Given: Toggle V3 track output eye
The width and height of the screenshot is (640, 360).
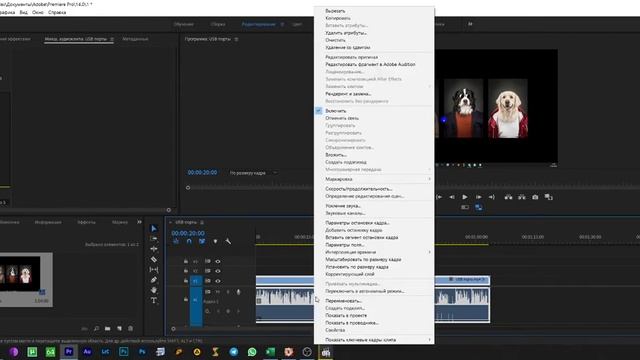Looking at the screenshot, I should (218, 261).
